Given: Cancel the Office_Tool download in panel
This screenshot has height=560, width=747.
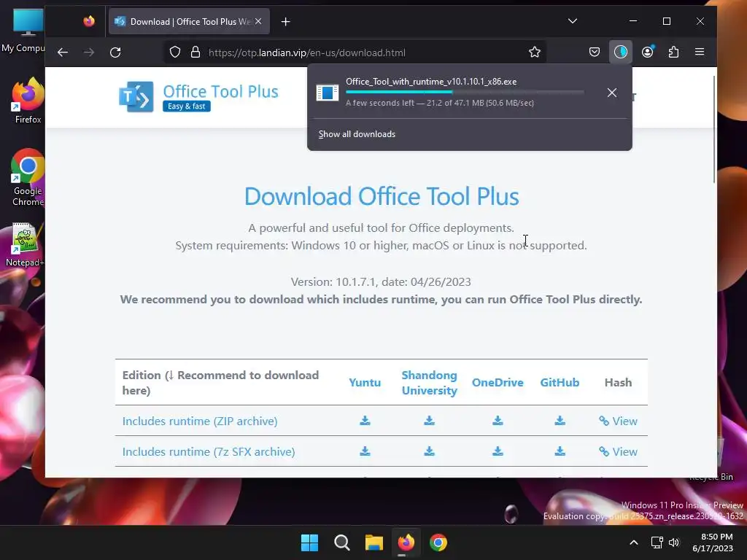Looking at the screenshot, I should click(x=612, y=93).
